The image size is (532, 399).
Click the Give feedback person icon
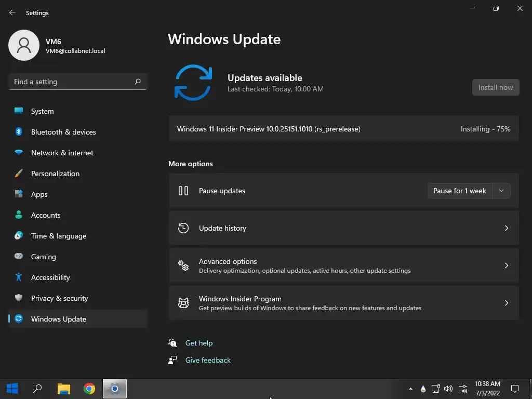click(172, 360)
